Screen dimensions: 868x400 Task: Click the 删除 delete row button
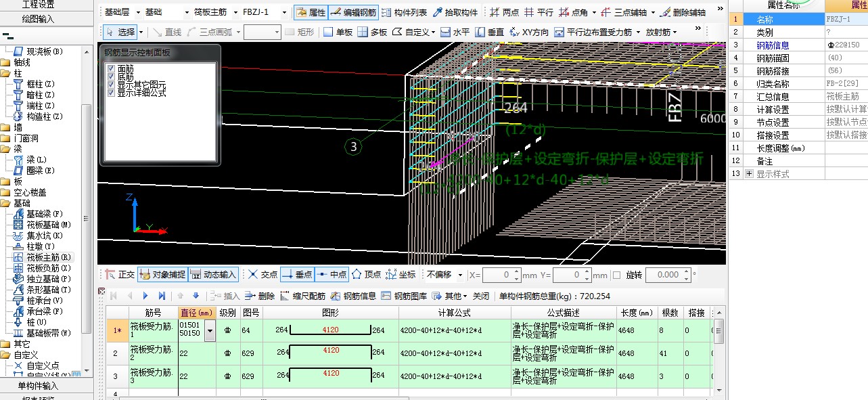pyautogui.click(x=260, y=296)
